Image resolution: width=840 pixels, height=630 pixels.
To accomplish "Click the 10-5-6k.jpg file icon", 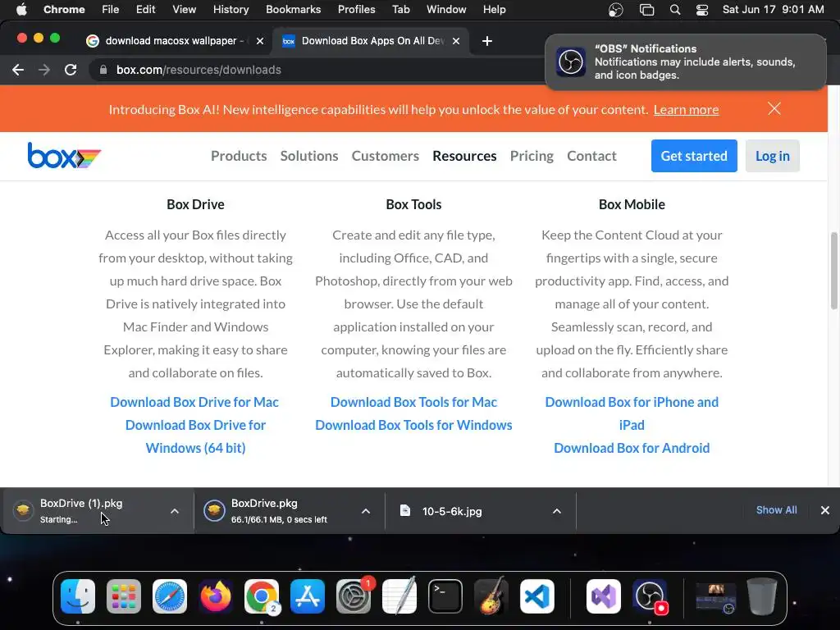I will pos(405,510).
